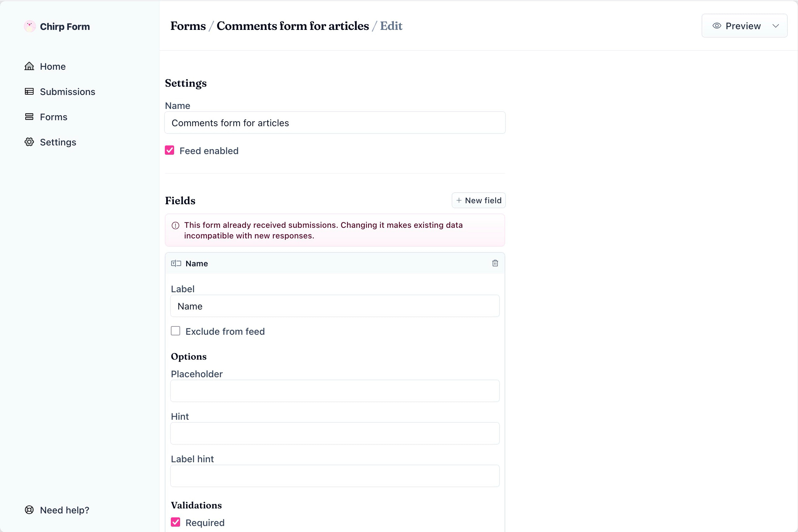The height and width of the screenshot is (532, 798).
Task: Uncheck the Required validation checkbox
Action: [175, 522]
